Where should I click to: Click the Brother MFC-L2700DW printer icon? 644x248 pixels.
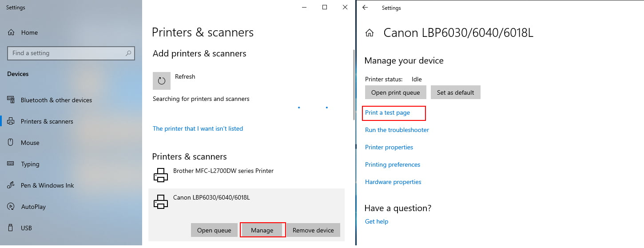click(161, 175)
